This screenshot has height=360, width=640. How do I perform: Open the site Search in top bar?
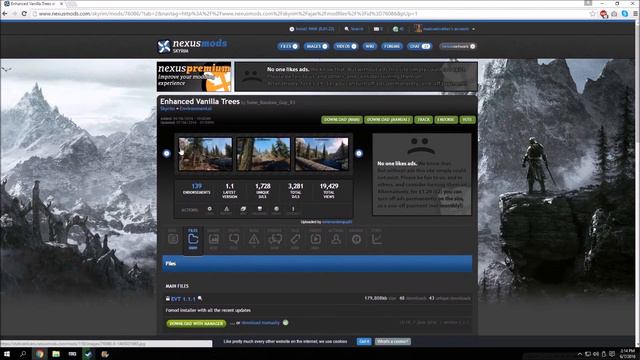tap(353, 29)
